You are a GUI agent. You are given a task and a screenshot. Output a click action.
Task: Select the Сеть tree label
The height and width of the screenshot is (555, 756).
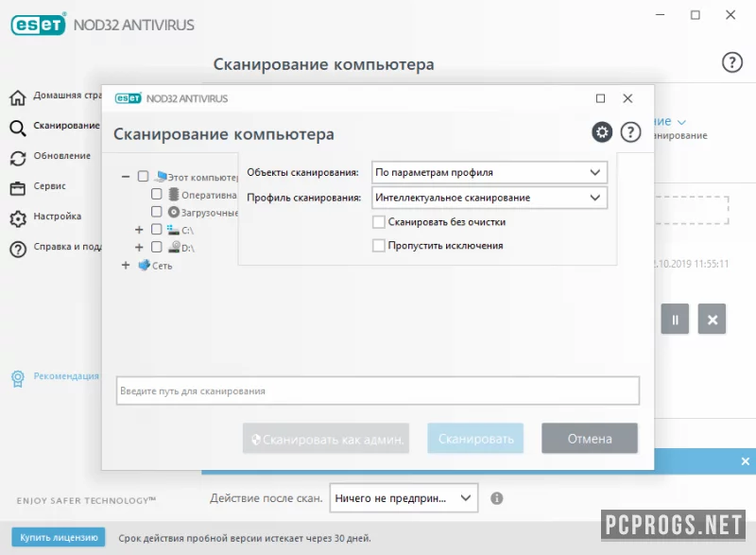(162, 266)
